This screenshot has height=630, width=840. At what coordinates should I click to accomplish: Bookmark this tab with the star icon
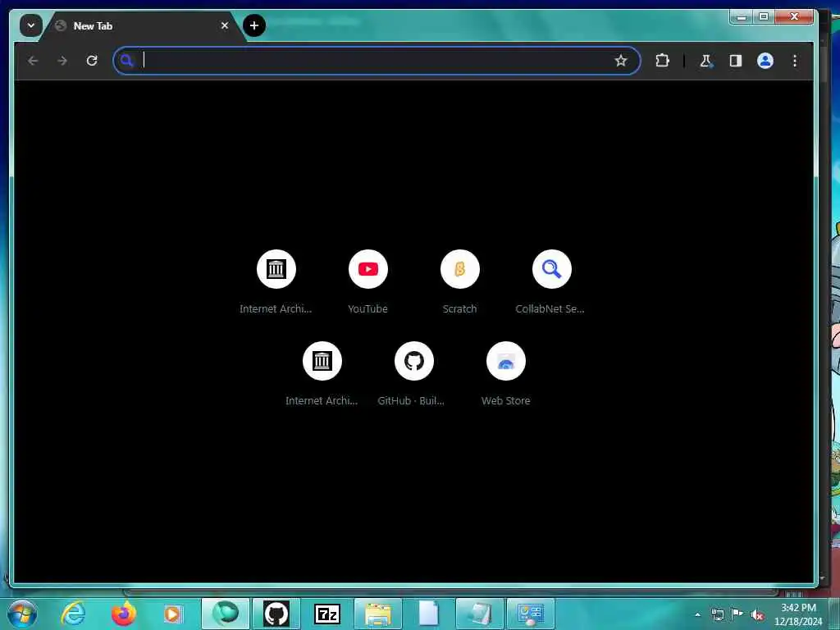[620, 61]
